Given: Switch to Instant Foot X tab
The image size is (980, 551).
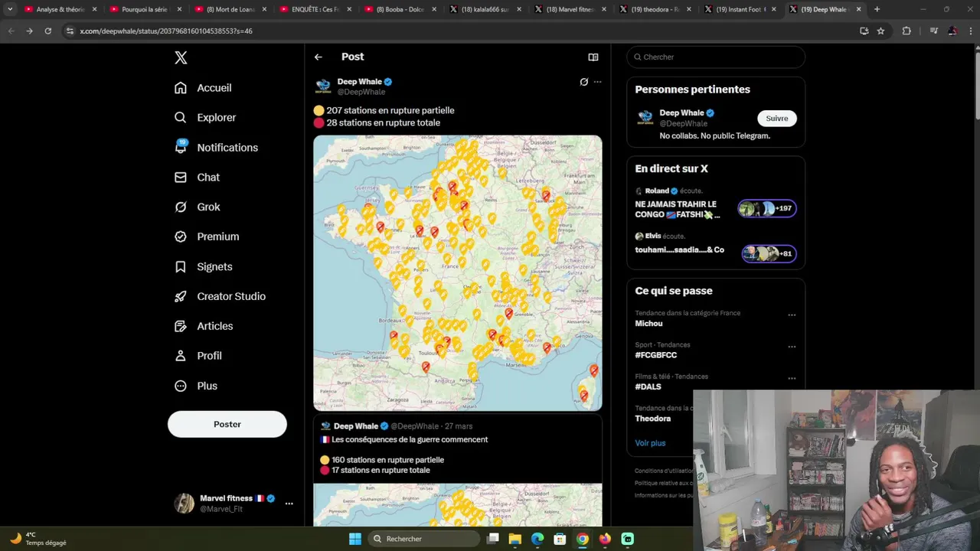Looking at the screenshot, I should click(740, 9).
